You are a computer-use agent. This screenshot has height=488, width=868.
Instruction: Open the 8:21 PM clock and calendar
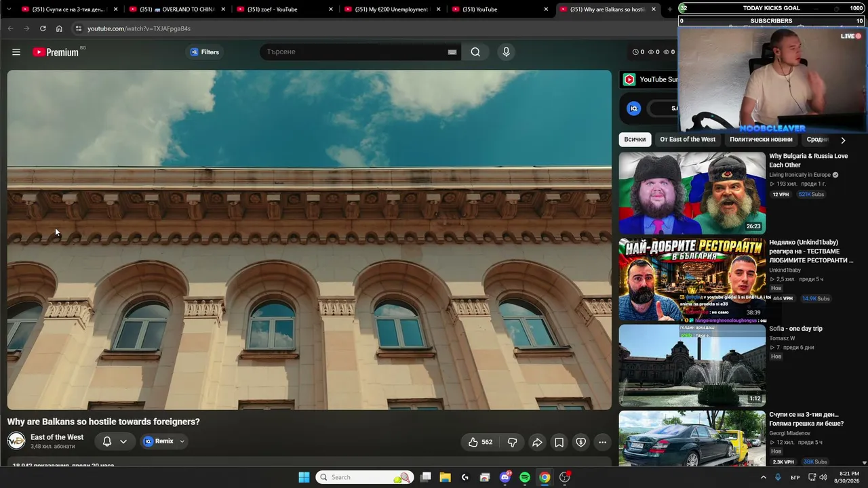click(x=850, y=477)
